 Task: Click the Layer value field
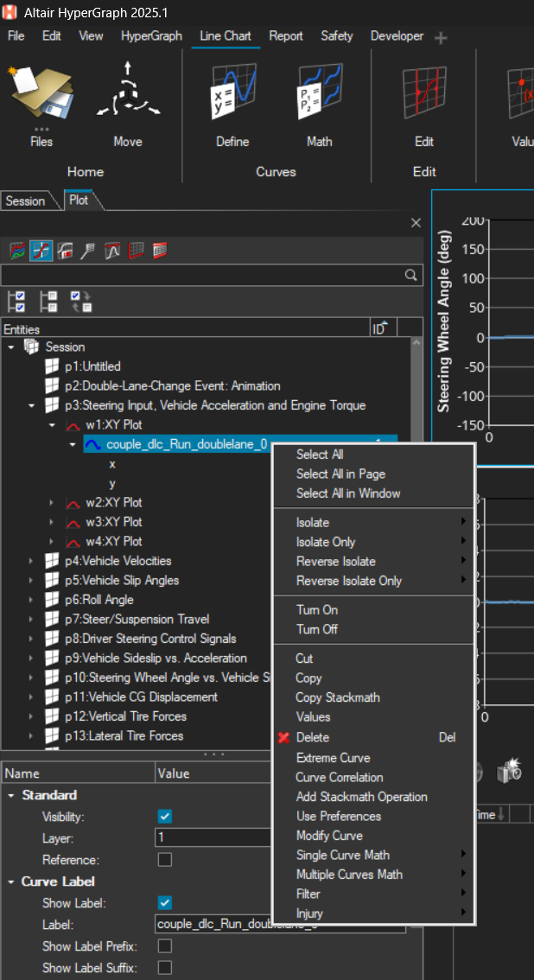pyautogui.click(x=213, y=838)
